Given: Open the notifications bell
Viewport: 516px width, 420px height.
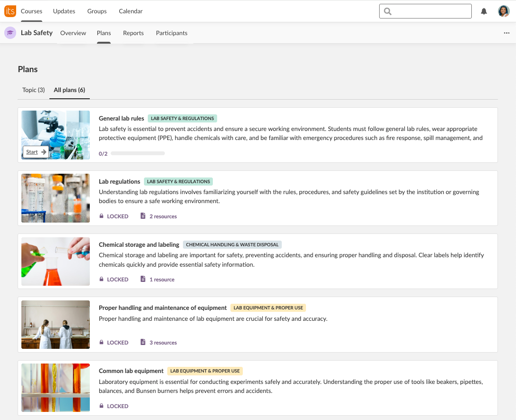Looking at the screenshot, I should tap(484, 11).
